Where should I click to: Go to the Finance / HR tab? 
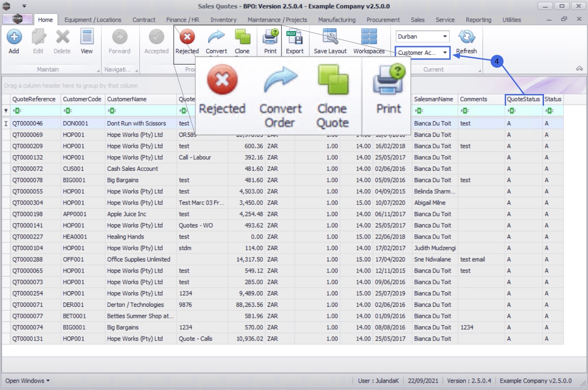(183, 20)
